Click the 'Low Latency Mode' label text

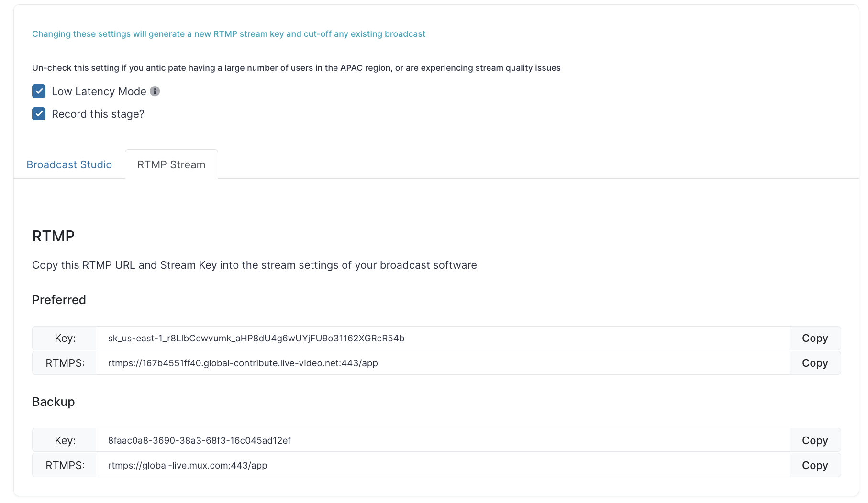[99, 91]
